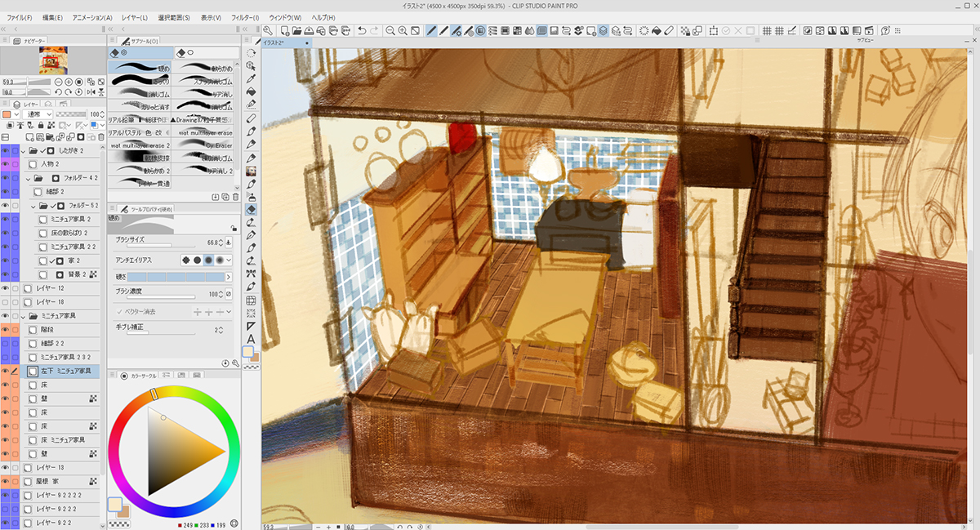This screenshot has height=530, width=980.
Task: Open the レイヤー menu in menu bar
Action: 133,17
